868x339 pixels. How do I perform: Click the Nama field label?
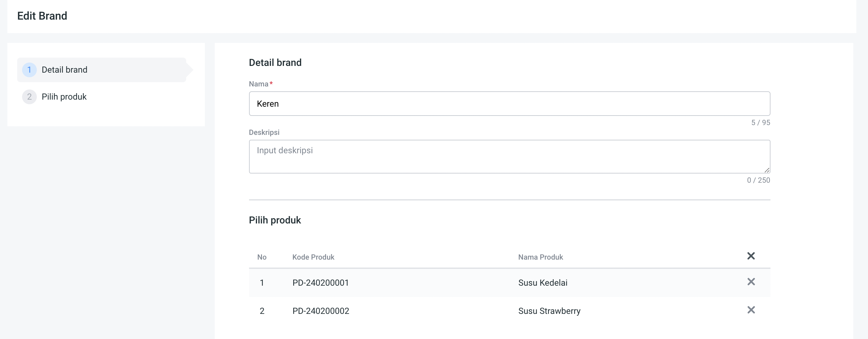(259, 84)
